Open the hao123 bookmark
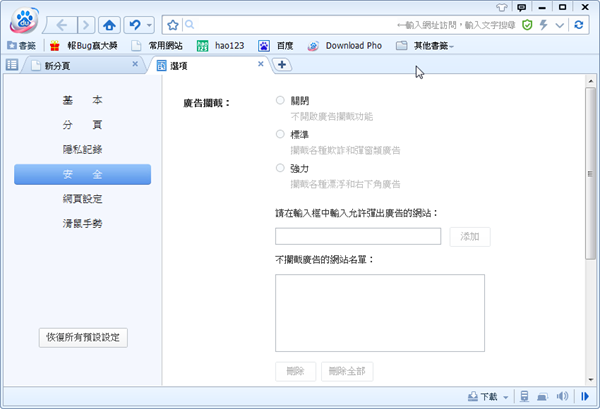The image size is (600, 409). [220, 46]
